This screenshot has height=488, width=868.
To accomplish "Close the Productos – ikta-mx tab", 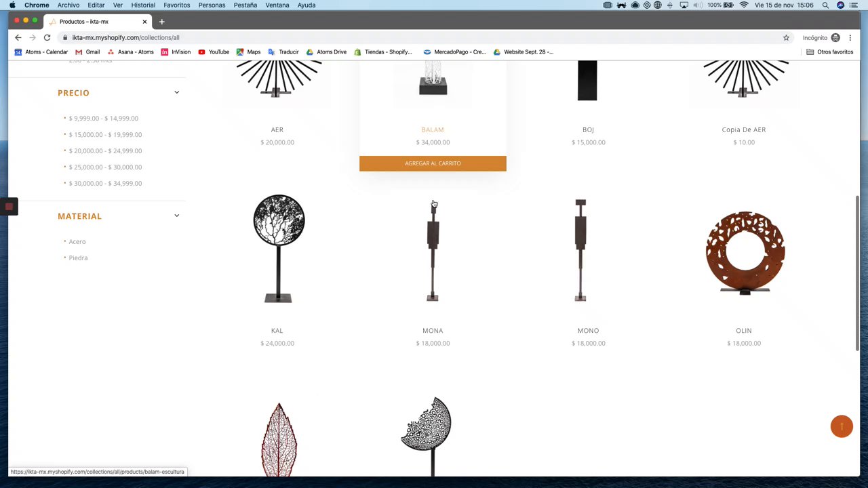I will [144, 22].
